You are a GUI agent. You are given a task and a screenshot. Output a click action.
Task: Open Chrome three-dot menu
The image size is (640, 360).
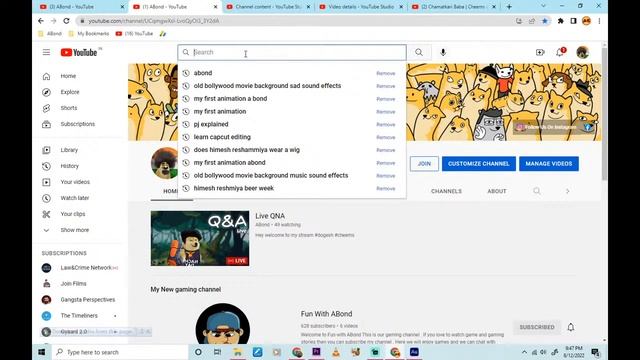(x=599, y=21)
